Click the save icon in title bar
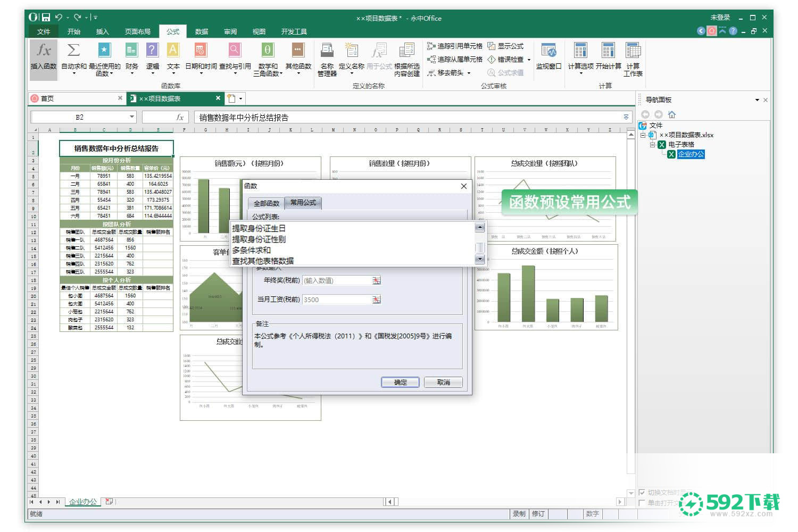 (x=46, y=18)
